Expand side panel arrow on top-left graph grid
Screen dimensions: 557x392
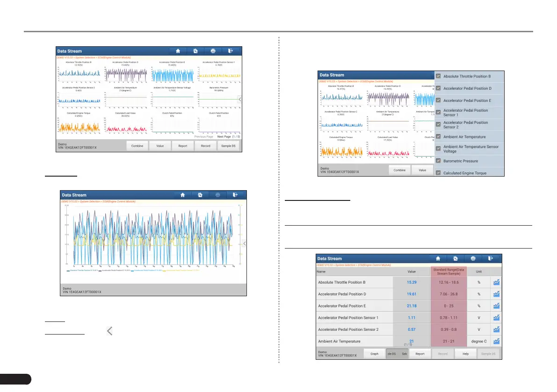240,100
